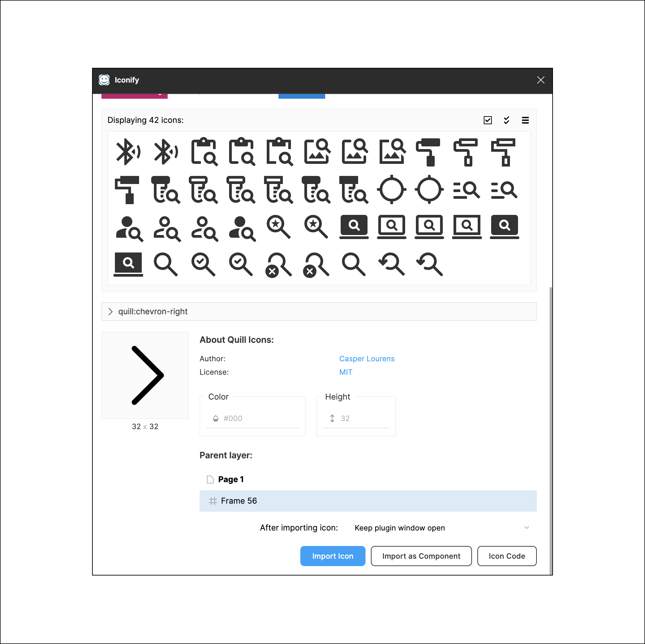This screenshot has width=645, height=644.
Task: Pick the first search with checkmark icon
Action: (x=203, y=265)
